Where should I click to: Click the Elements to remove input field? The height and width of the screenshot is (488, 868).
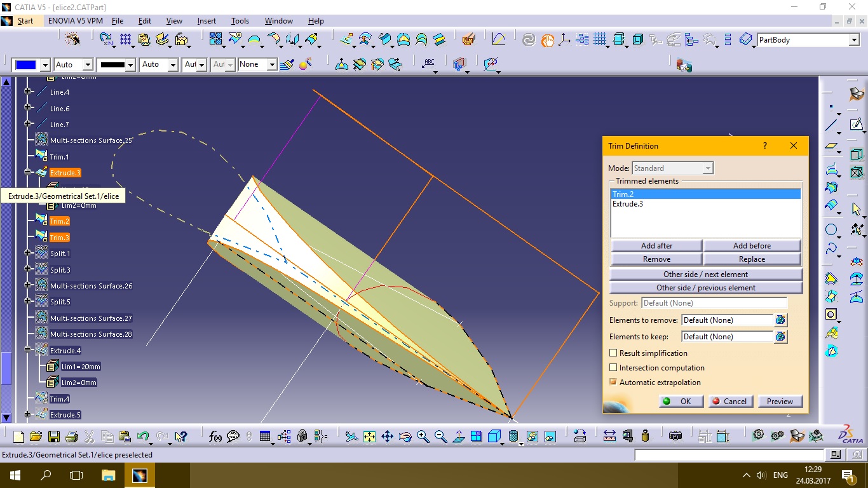click(727, 320)
